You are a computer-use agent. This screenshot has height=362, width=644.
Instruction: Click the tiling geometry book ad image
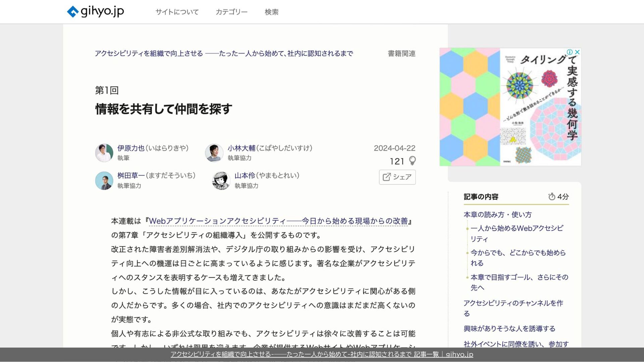pyautogui.click(x=510, y=107)
